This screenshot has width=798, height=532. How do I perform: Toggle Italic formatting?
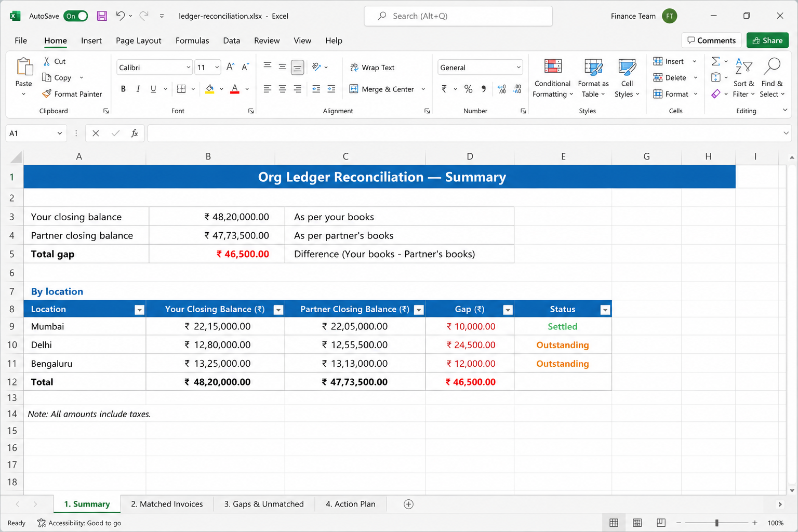tap(138, 89)
